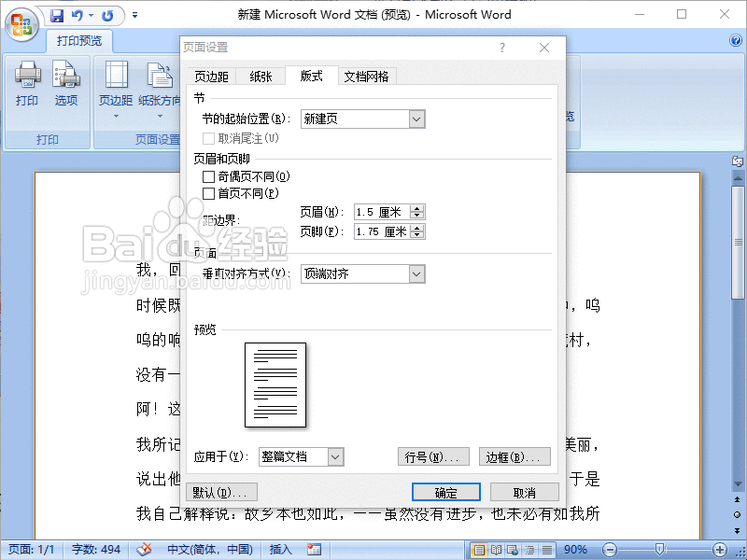Click the spelling check icon in status bar

[145, 550]
